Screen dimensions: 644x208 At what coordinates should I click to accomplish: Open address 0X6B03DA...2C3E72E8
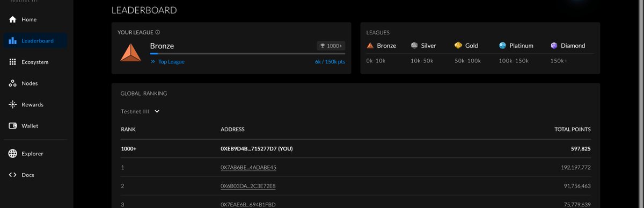tap(248, 186)
